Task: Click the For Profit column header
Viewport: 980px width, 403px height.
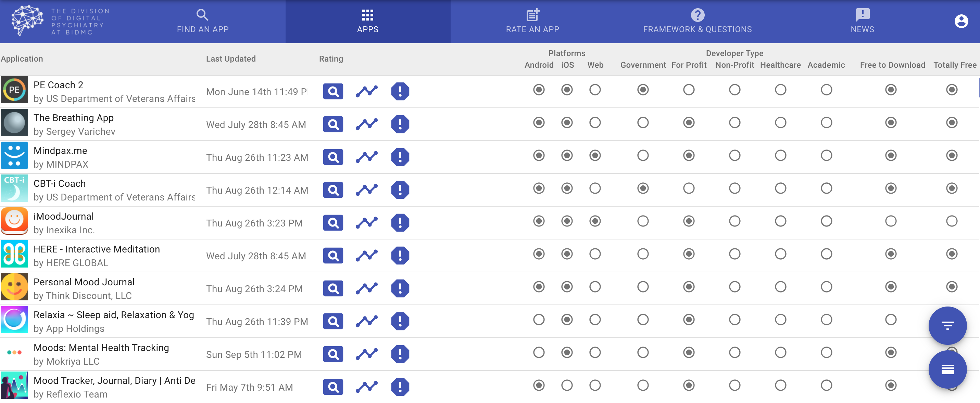Action: 689,65
